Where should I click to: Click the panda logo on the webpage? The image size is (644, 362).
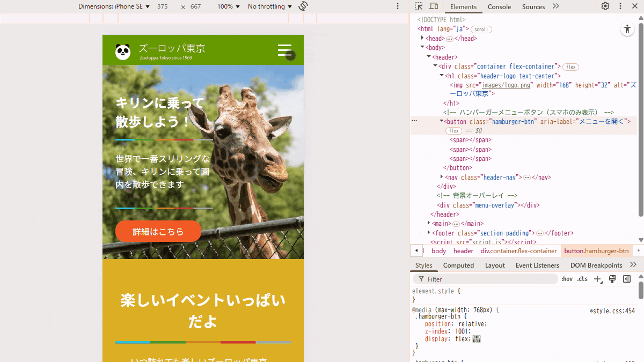tap(123, 51)
